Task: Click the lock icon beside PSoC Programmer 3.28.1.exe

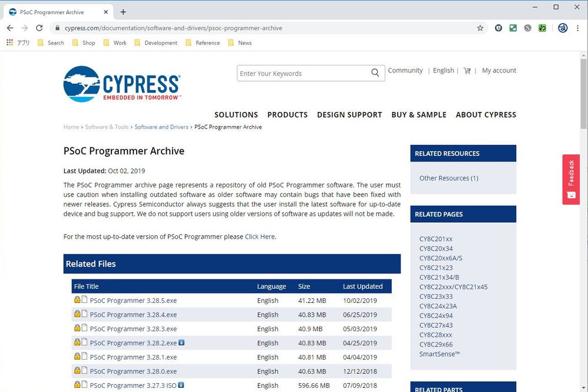Action: tap(77, 356)
